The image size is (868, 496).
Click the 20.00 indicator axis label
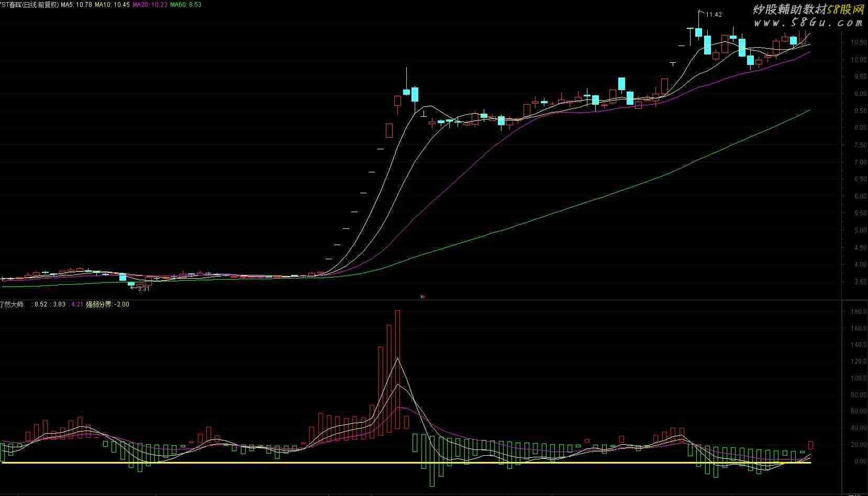click(x=859, y=445)
